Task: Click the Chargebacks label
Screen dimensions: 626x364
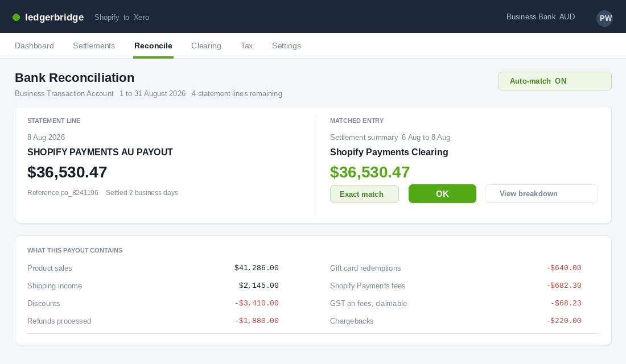Action: pyautogui.click(x=352, y=321)
